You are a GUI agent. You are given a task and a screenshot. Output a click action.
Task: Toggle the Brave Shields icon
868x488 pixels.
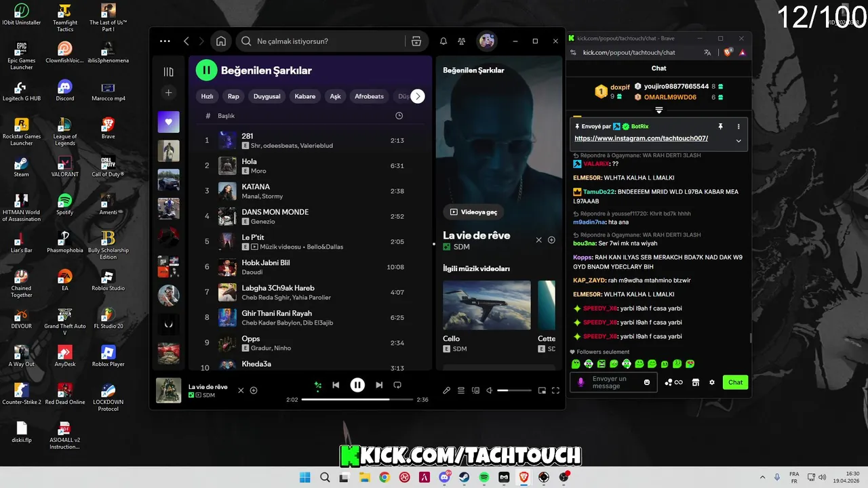[x=728, y=52]
